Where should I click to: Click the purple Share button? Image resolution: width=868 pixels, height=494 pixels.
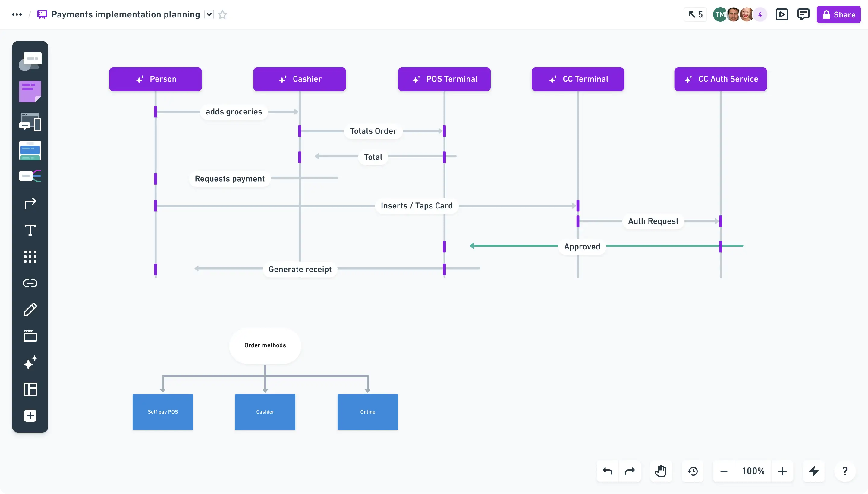tap(838, 14)
